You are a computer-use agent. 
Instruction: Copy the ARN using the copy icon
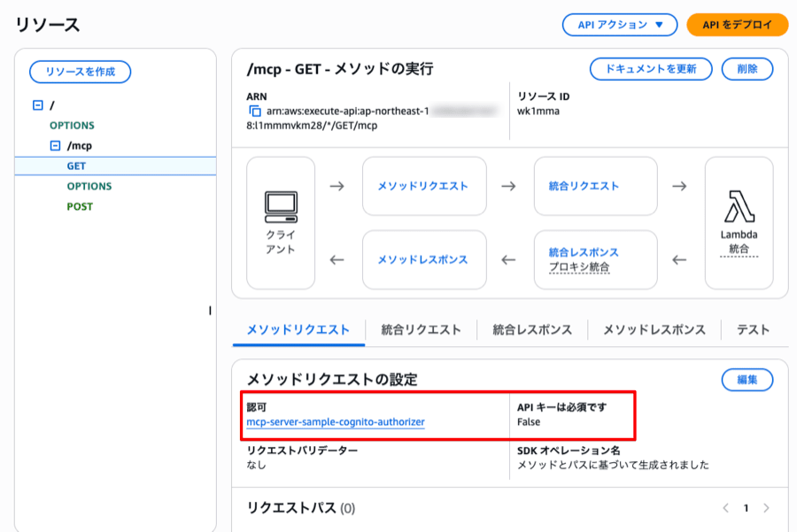coord(254,112)
